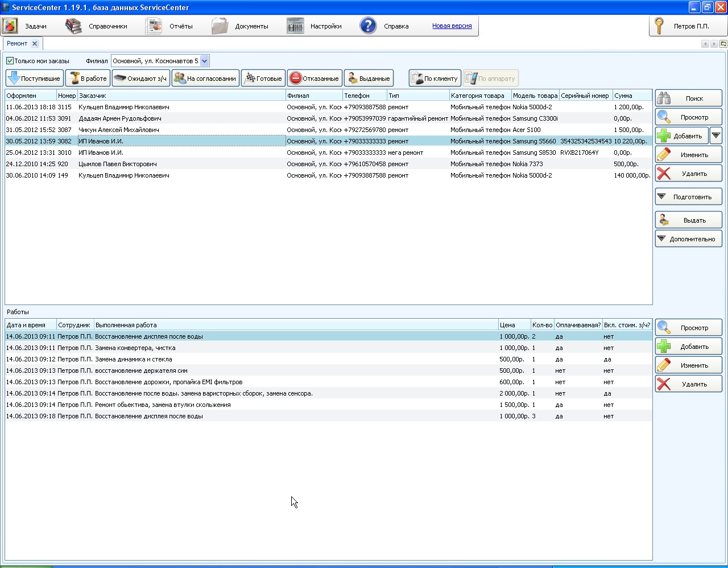Close the Ремонт tab

coord(35,43)
